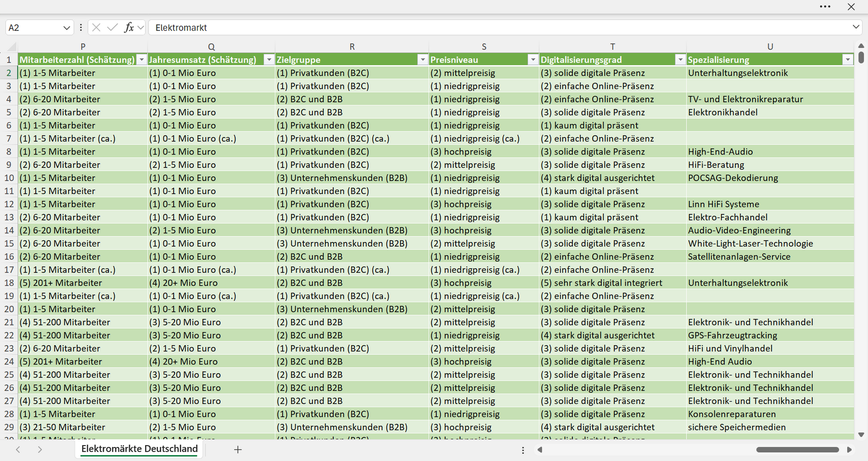Click cell with sichere Speichermedien
The image size is (868, 461).
(x=770, y=427)
